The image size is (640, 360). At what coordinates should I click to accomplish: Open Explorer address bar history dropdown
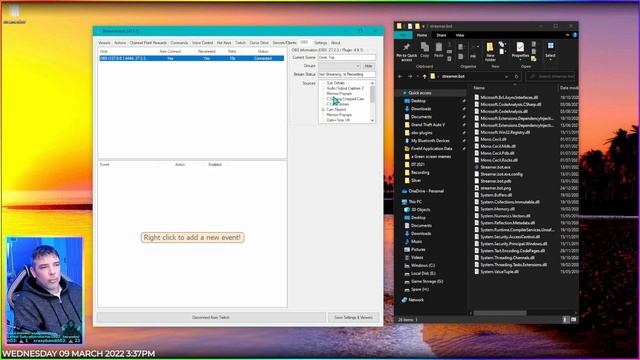point(507,76)
